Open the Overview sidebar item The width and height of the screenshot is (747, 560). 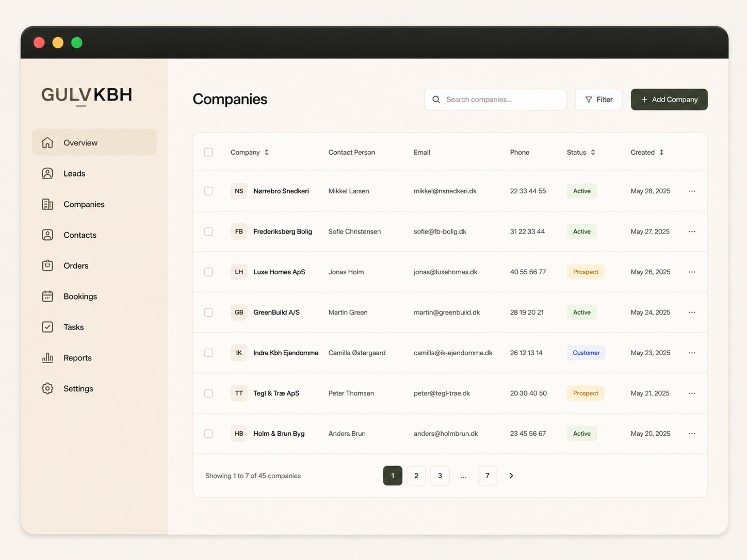click(x=94, y=142)
